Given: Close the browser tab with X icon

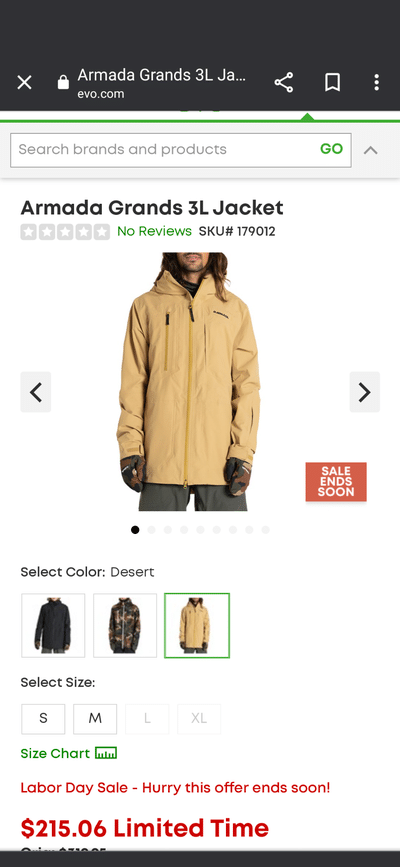Looking at the screenshot, I should [24, 83].
